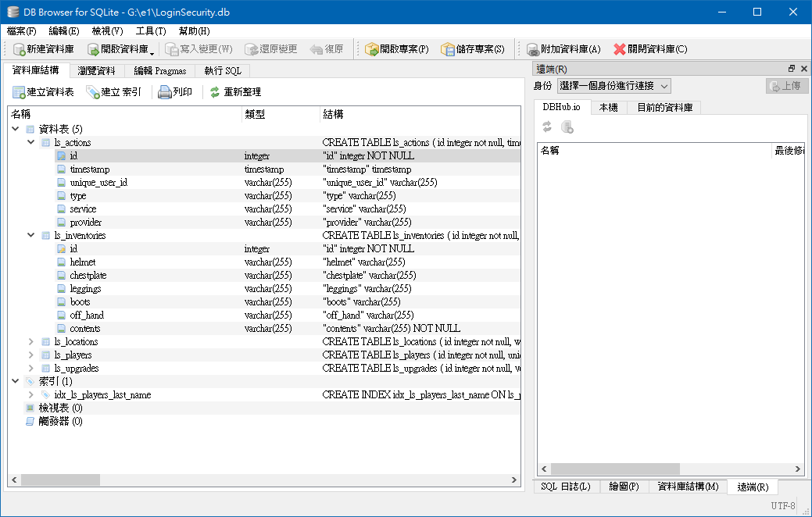812x517 pixels.
Task: Open the 工具(T) menu
Action: click(151, 31)
